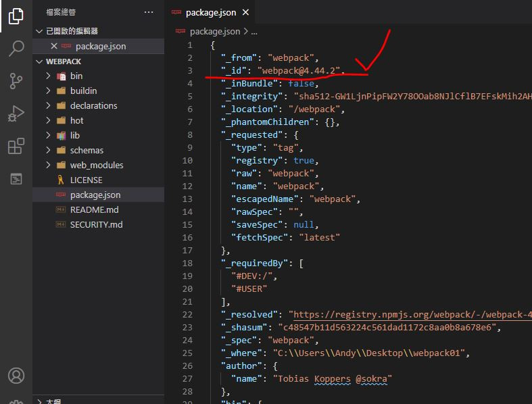Expand the schemas folder
Viewport: 532px width, 404px height.
(x=48, y=150)
